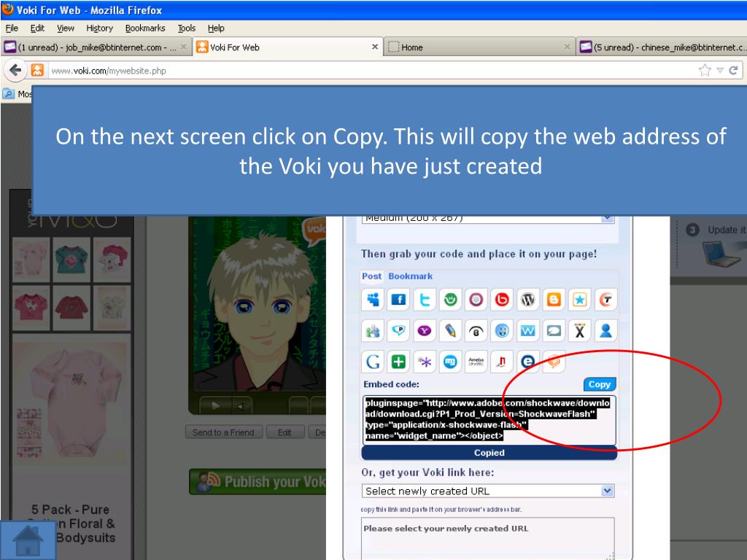Screen dimensions: 747x560
Task: Click the blue W share icon
Action: point(528,330)
